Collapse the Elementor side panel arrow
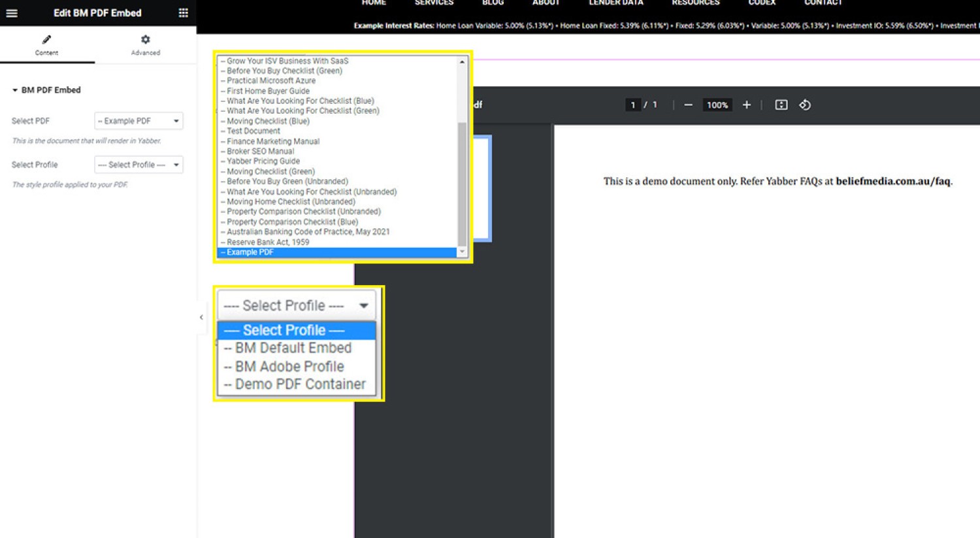This screenshot has width=980, height=538. 201,317
